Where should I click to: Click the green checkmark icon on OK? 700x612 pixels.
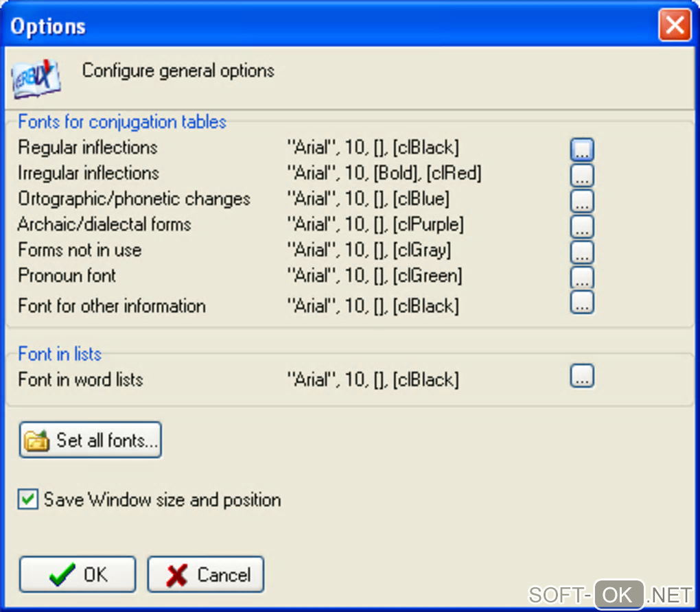click(x=62, y=575)
